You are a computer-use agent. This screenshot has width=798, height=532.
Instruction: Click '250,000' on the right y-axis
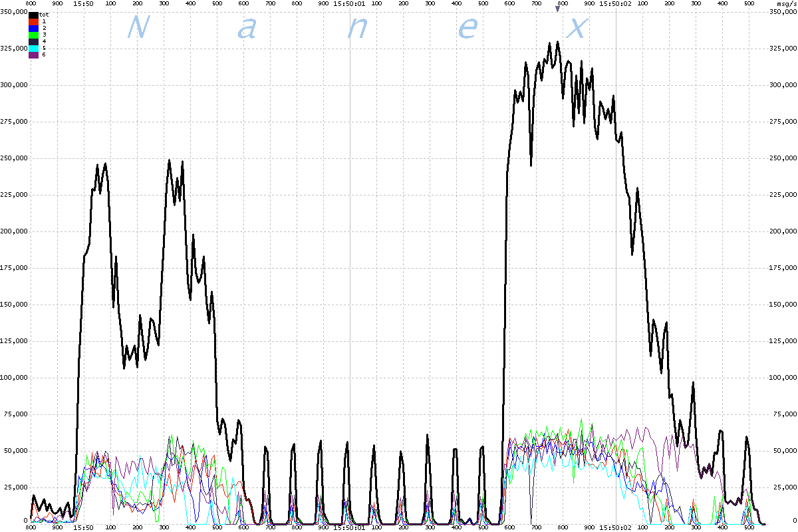783,158
